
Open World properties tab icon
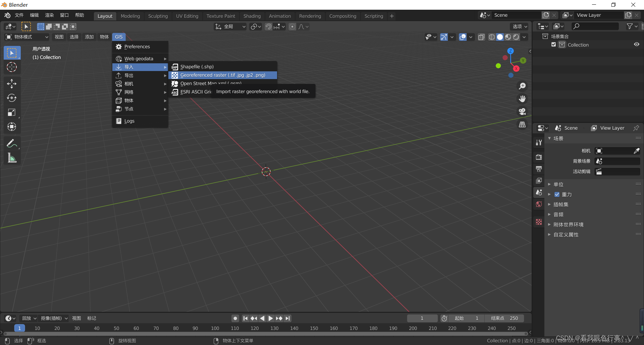(x=539, y=204)
